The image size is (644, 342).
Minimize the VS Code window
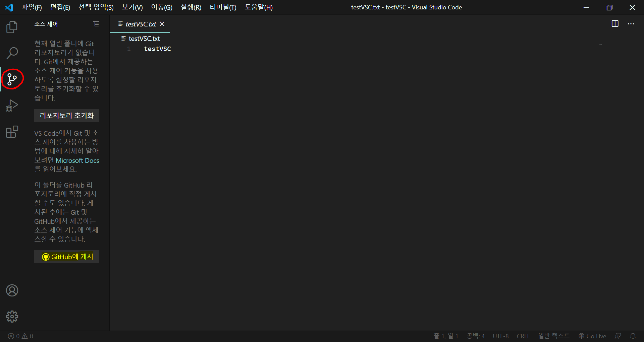coord(586,7)
